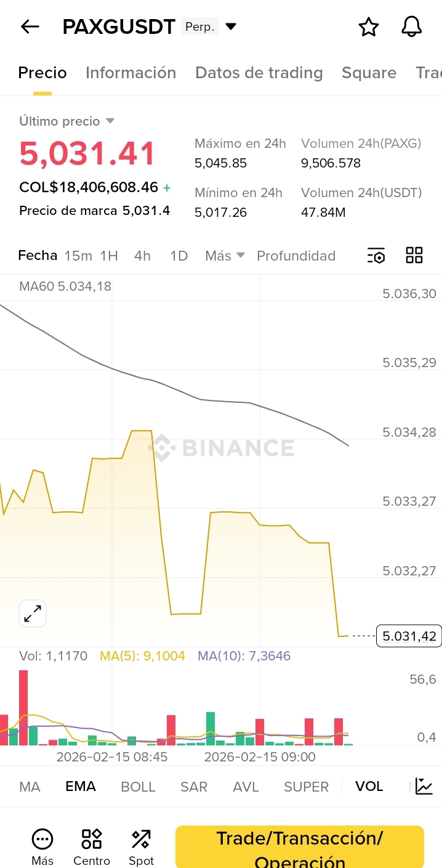The image size is (442, 868).
Task: Open indicator chart icon at right
Action: [424, 786]
